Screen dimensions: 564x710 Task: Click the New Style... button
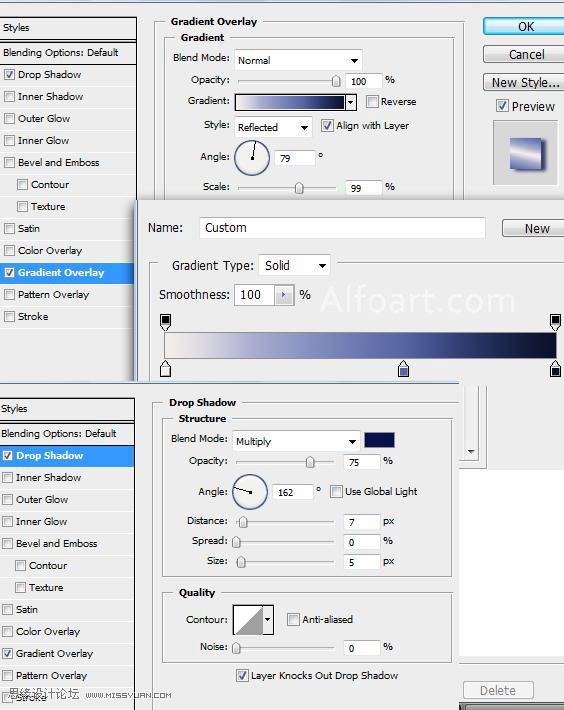tap(525, 82)
